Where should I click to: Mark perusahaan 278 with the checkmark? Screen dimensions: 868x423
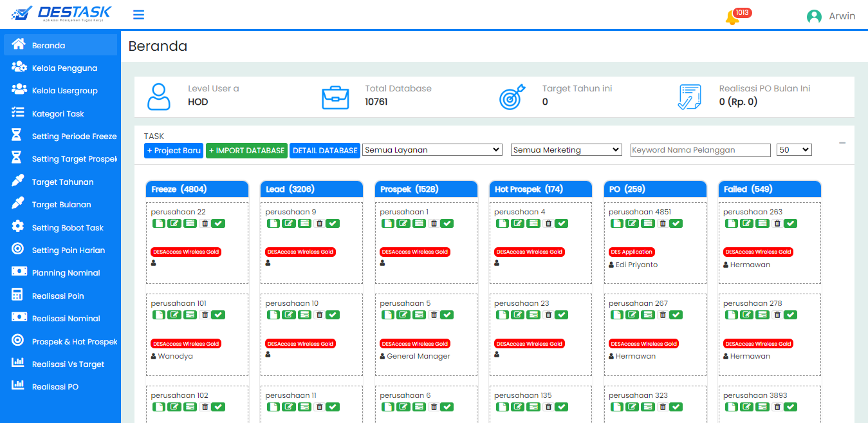click(791, 315)
